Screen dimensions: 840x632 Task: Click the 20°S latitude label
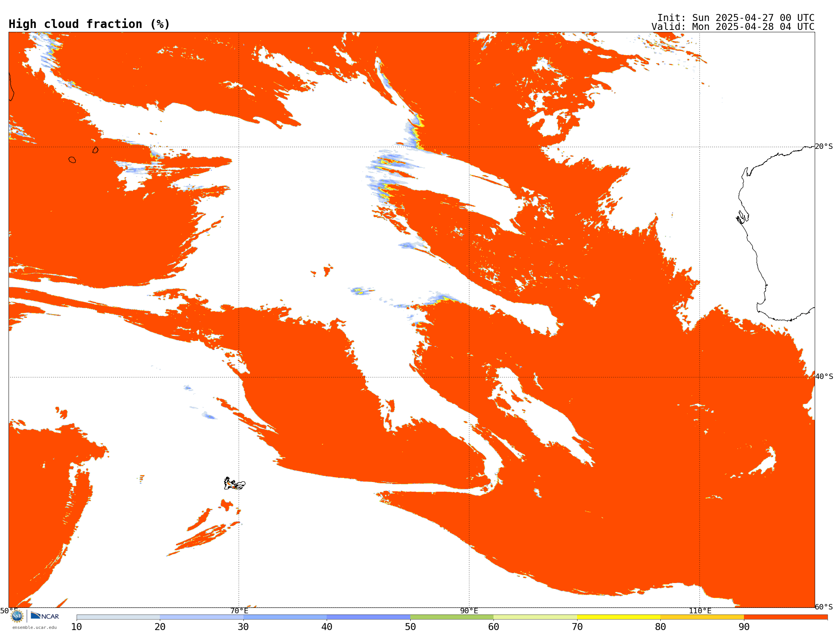pos(824,147)
